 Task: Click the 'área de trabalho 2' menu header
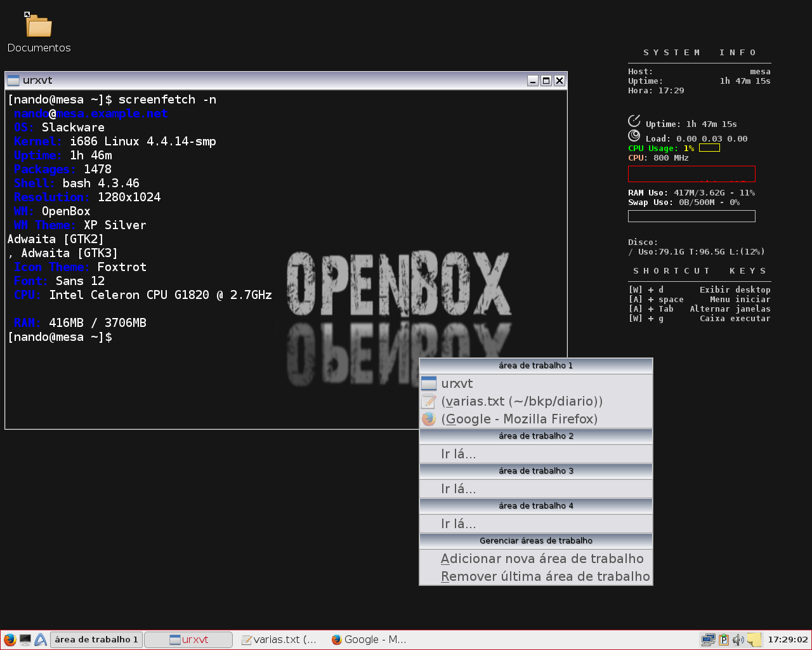[536, 436]
